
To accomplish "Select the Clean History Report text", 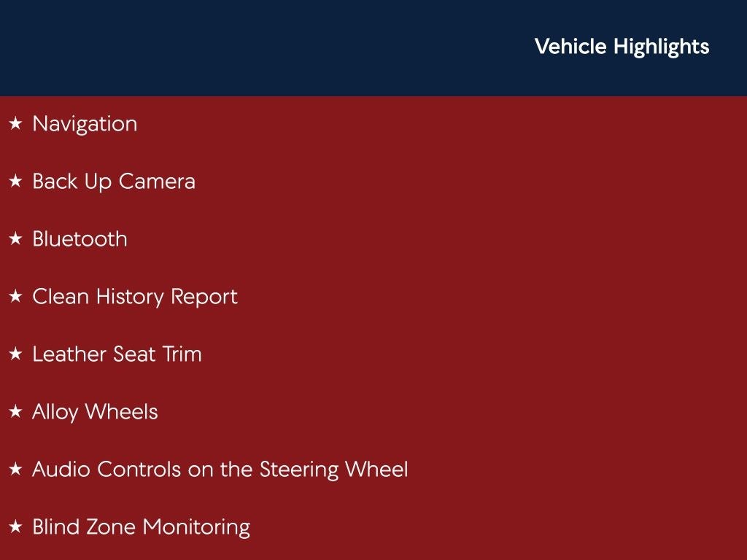I will (135, 297).
